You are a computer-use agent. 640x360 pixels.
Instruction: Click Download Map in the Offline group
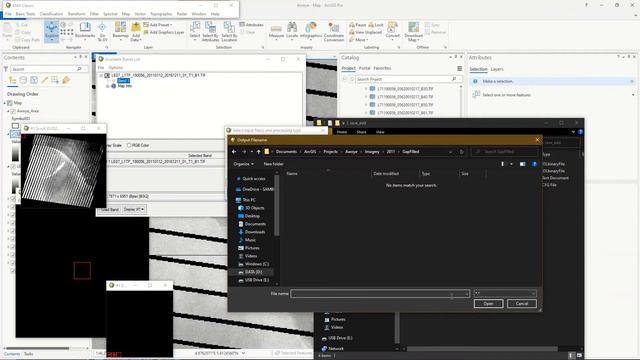pyautogui.click(x=413, y=31)
